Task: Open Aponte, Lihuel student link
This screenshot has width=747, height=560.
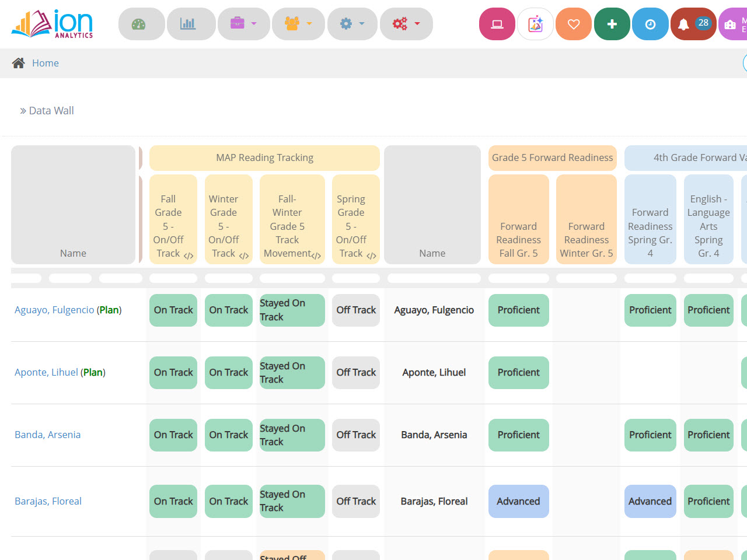Action: point(46,372)
